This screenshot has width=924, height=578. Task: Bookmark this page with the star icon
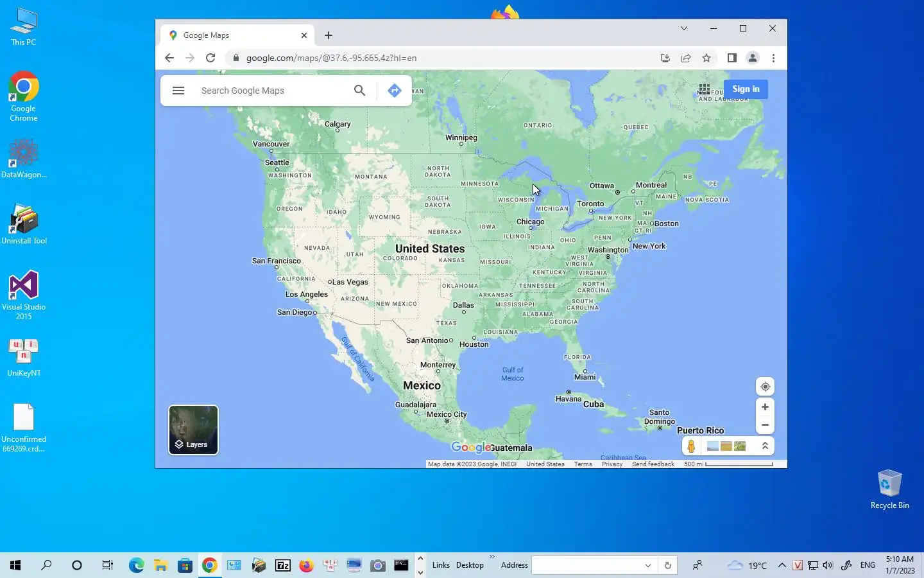pos(706,58)
